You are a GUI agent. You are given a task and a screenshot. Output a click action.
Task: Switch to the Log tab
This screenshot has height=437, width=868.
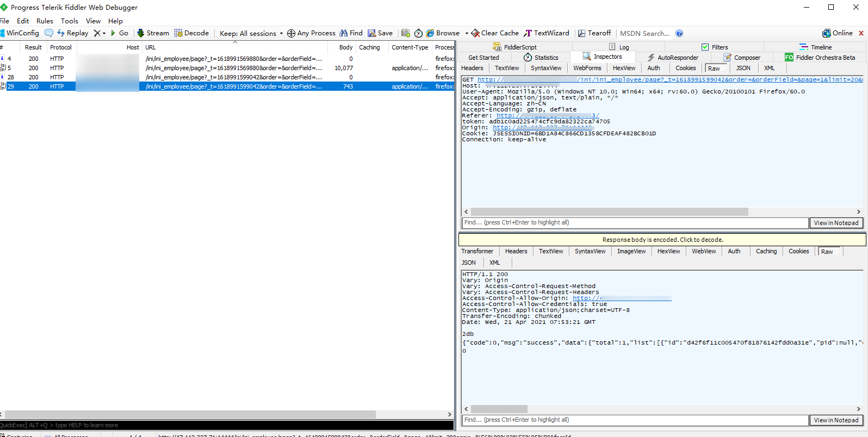click(619, 47)
